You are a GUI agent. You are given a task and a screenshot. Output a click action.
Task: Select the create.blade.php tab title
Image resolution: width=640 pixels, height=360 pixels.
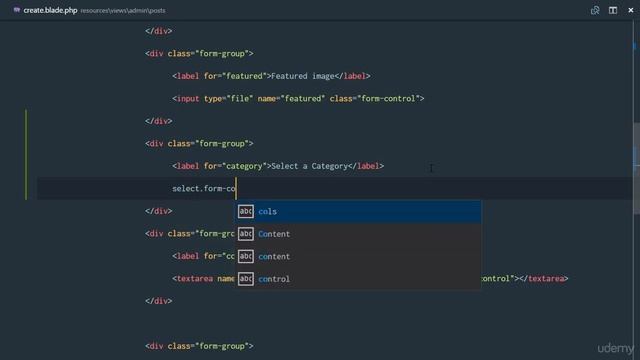click(50, 10)
